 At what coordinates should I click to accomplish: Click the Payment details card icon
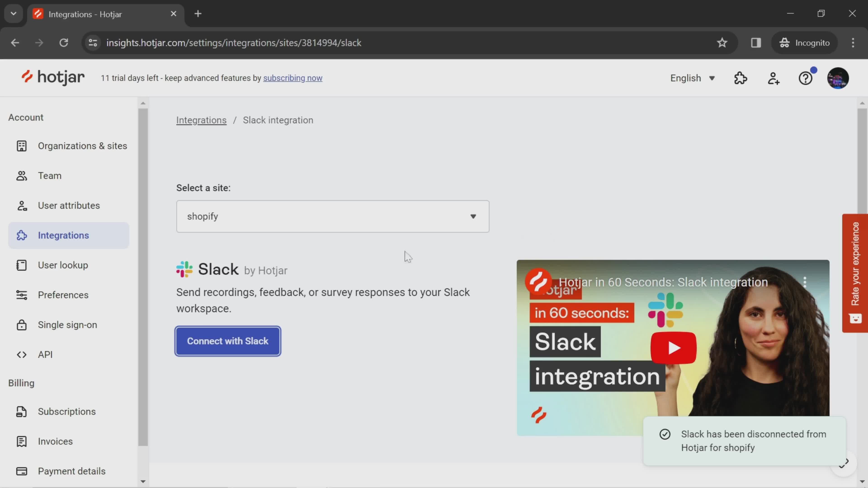click(x=21, y=471)
